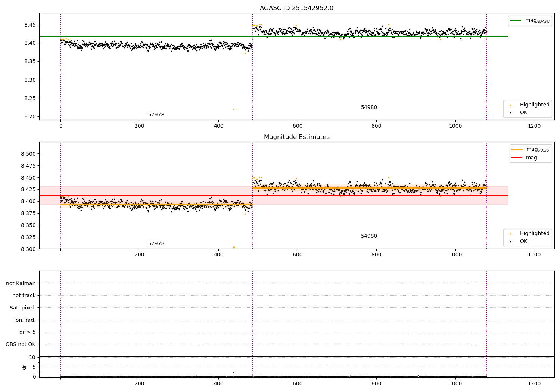Click y tick 8.30 in top plot
The image size is (560, 392).
pos(29,80)
